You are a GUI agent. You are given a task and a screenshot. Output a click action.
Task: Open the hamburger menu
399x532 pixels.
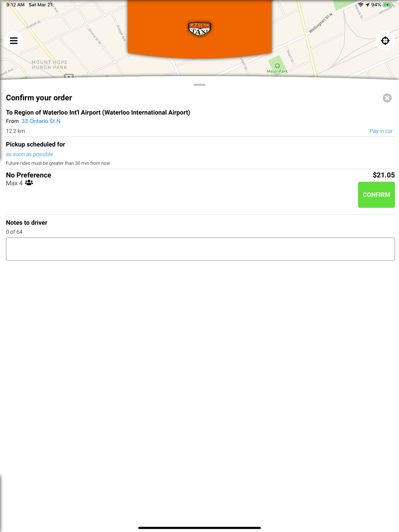click(x=14, y=41)
